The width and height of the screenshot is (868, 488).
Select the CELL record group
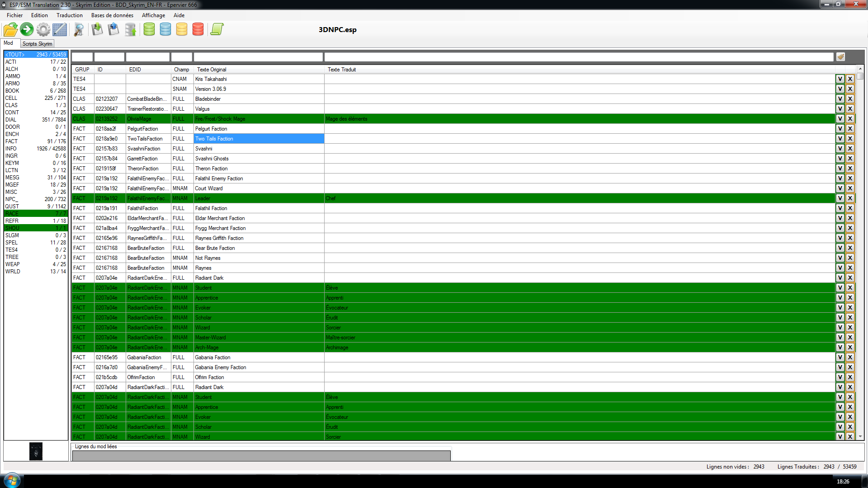[36, 98]
